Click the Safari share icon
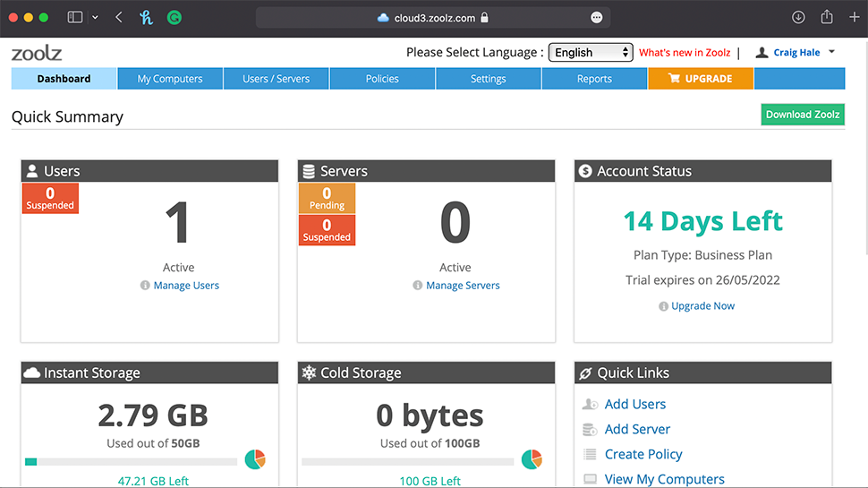Viewport: 868px width, 488px height. [x=827, y=17]
